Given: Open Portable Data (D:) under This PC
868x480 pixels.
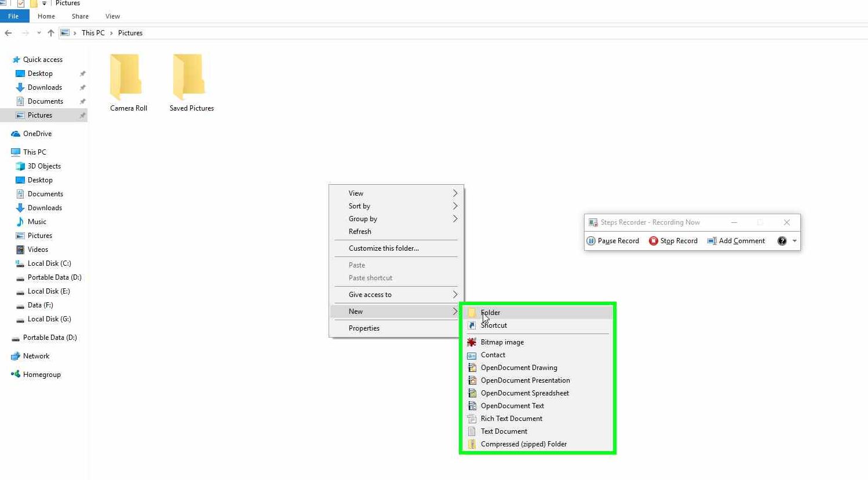Looking at the screenshot, I should pos(54,277).
